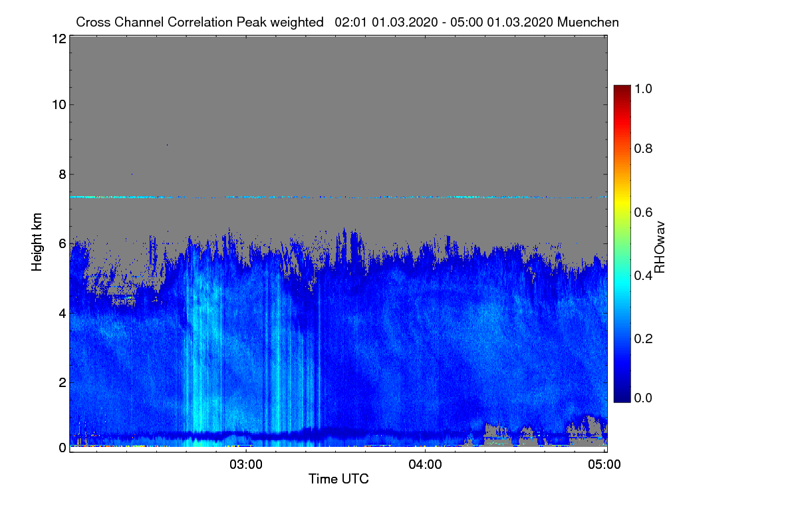Click the height tick label '8'
Screen dimensions: 798x532
(x=61, y=174)
